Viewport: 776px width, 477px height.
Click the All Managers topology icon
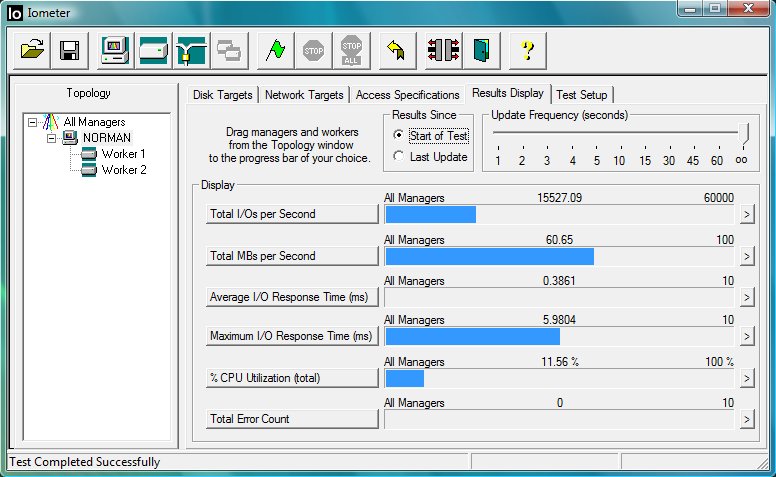51,122
